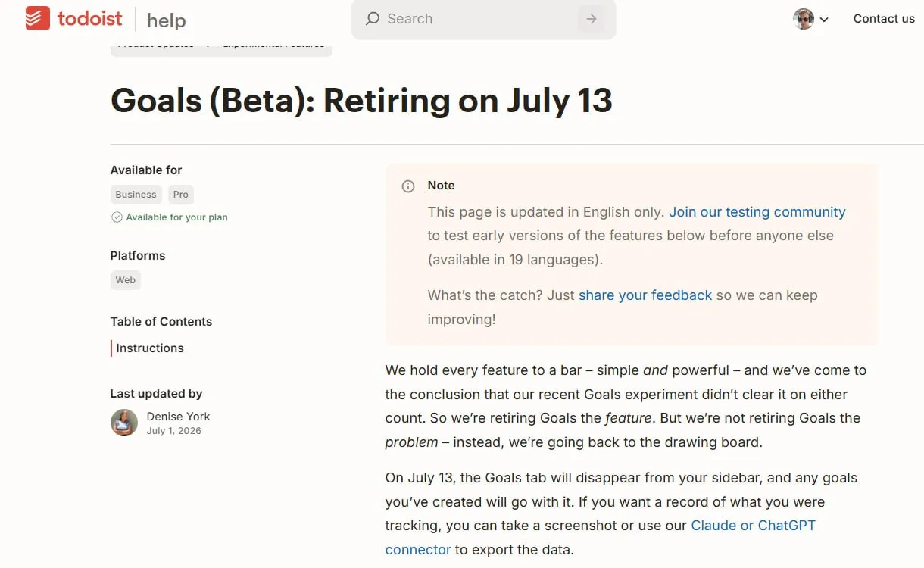
Task: Open the Claude or ChatGPT connector link
Action: pos(601,537)
